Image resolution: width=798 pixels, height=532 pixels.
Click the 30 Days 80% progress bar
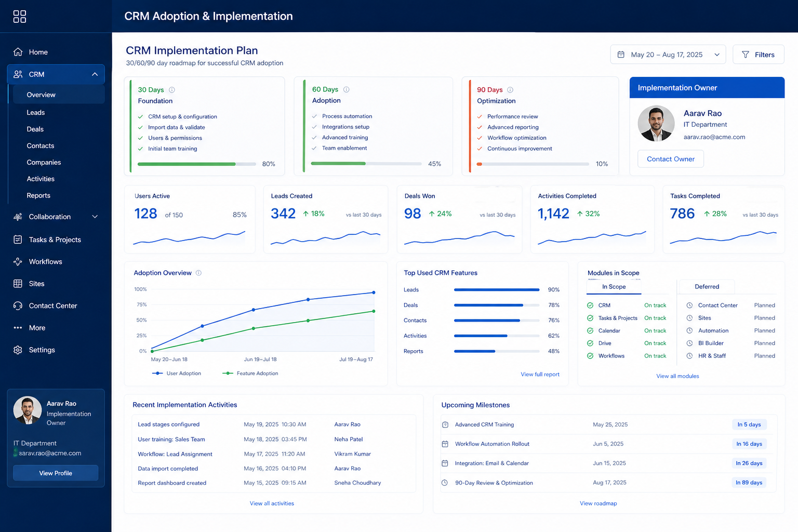(x=197, y=164)
